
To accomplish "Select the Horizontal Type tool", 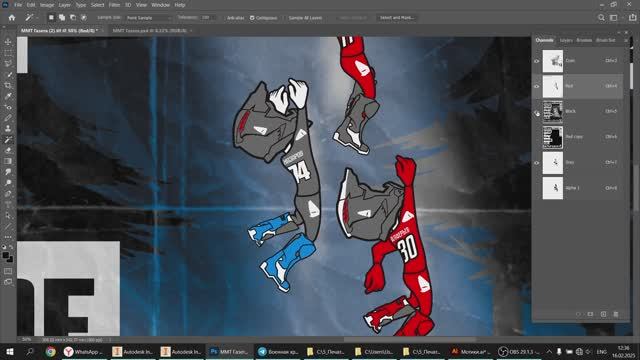I will point(8,204).
